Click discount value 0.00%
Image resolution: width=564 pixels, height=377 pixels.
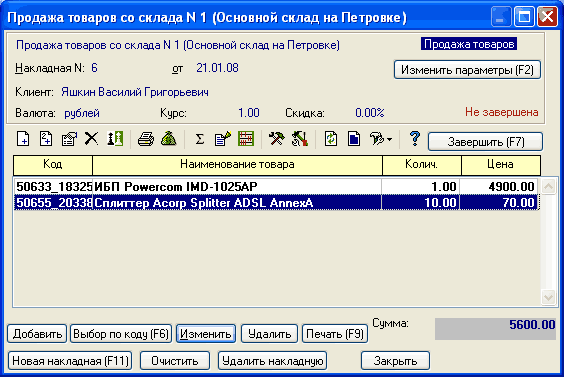(370, 113)
